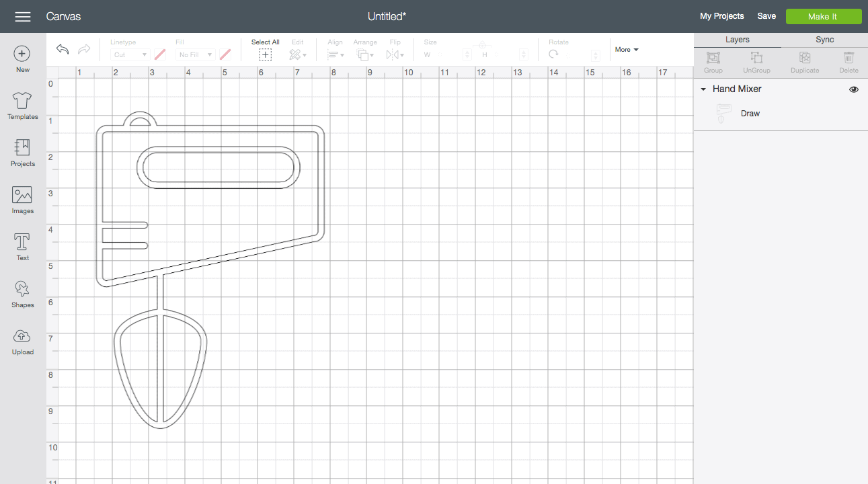
Task: Open the hamburger main menu
Action: coord(23,16)
